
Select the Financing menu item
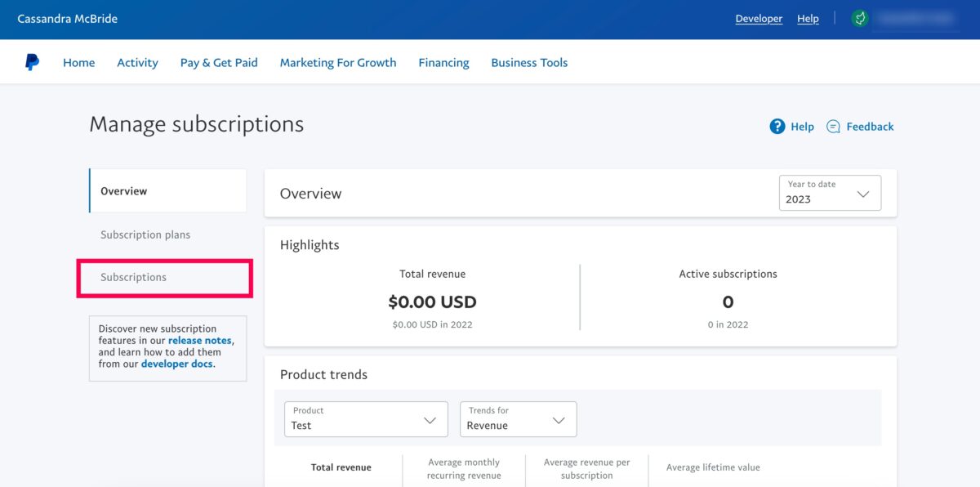443,62
